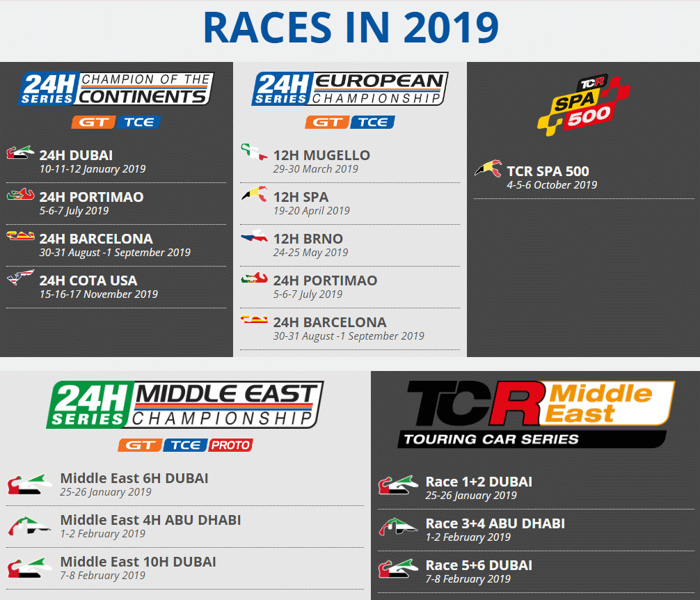This screenshot has height=600, width=700.
Task: Select the Czech-flag circuit icon beside 12H BRNO
Action: coord(254,237)
